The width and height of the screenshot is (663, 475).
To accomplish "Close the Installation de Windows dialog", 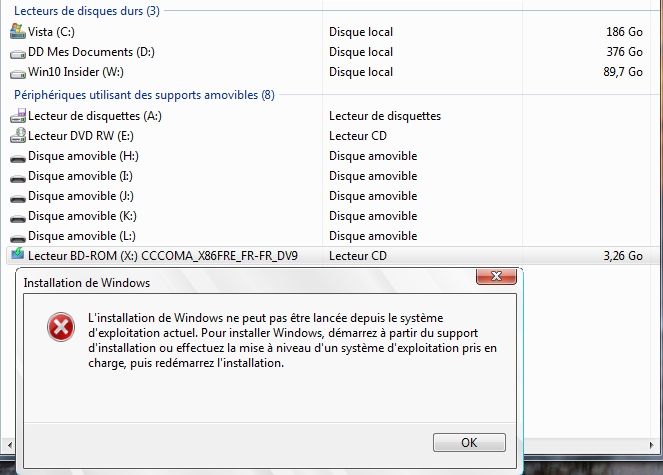I will coord(496,276).
